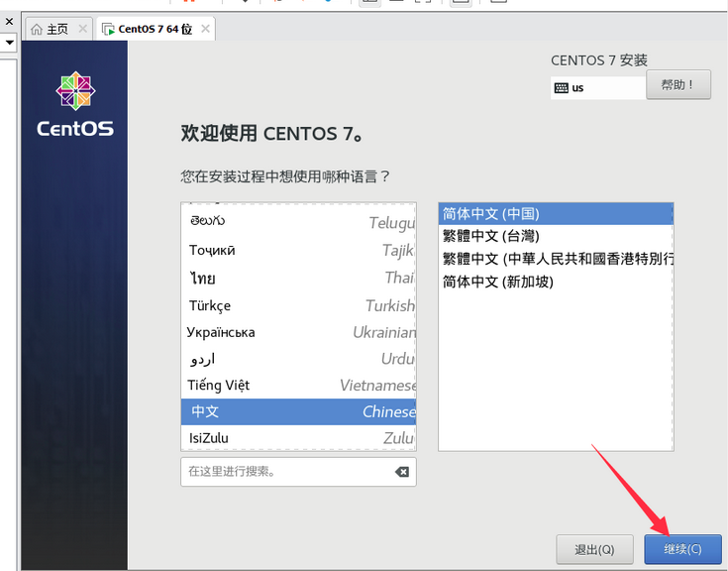
Task: Select 简体中文 (中国) locale
Action: coord(555,213)
